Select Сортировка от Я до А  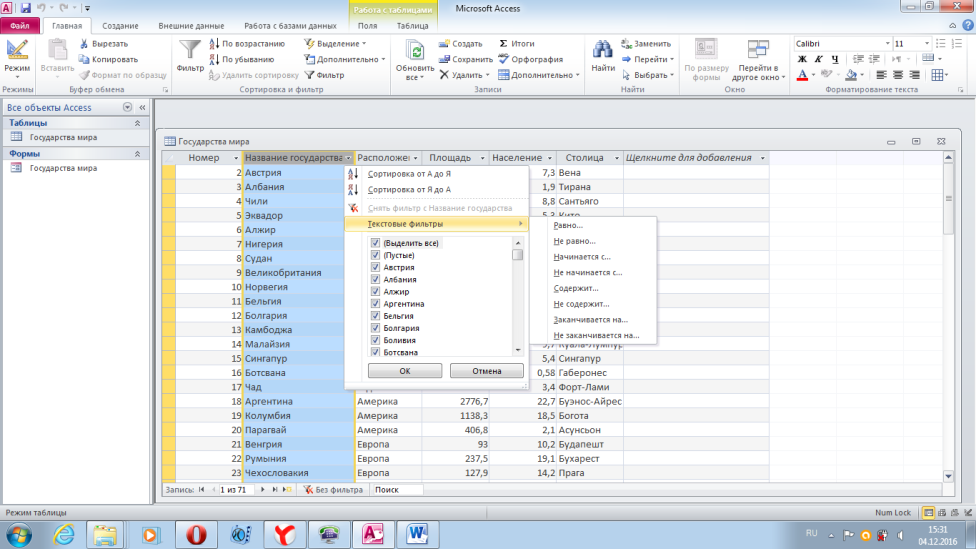[409, 189]
